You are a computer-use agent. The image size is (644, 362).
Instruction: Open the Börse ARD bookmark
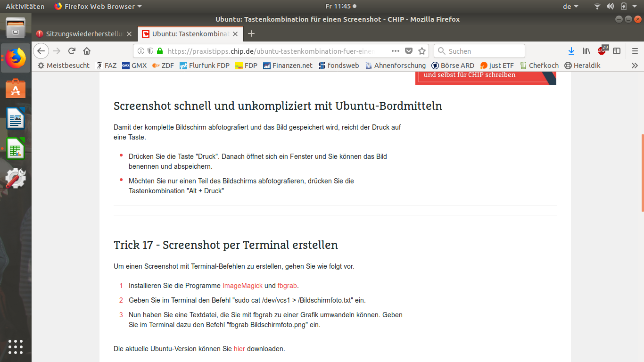tap(453, 66)
